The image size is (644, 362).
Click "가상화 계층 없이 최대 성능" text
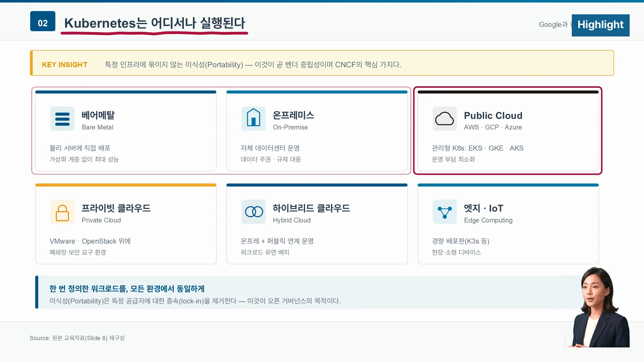(x=84, y=159)
